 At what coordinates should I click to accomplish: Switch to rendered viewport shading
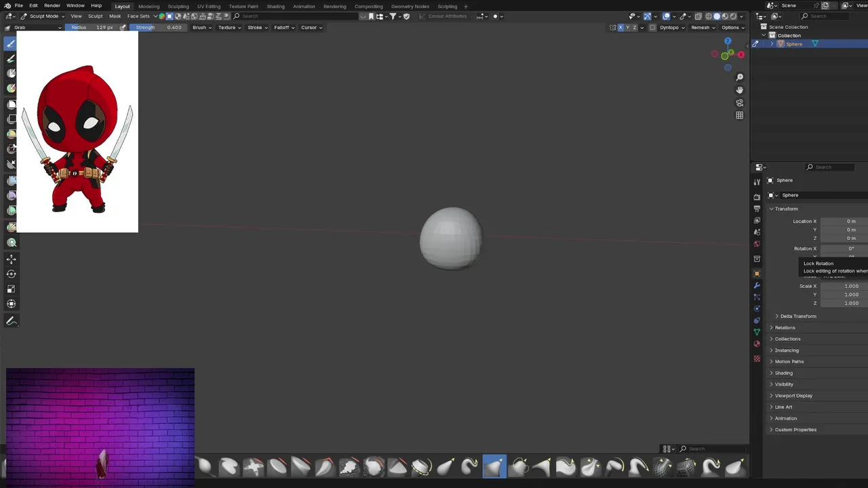coord(733,16)
